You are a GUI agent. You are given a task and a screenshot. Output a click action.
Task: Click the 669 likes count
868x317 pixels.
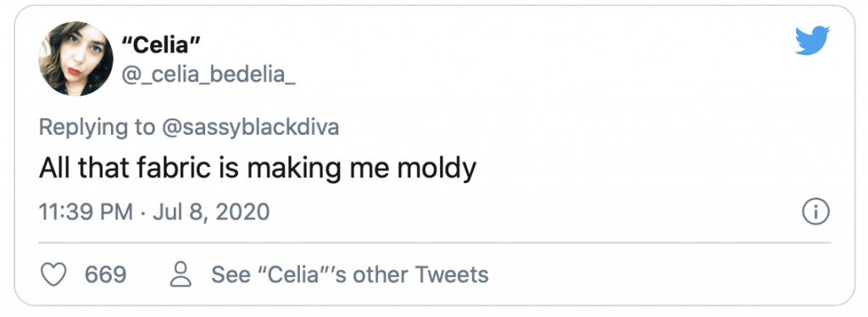[106, 275]
